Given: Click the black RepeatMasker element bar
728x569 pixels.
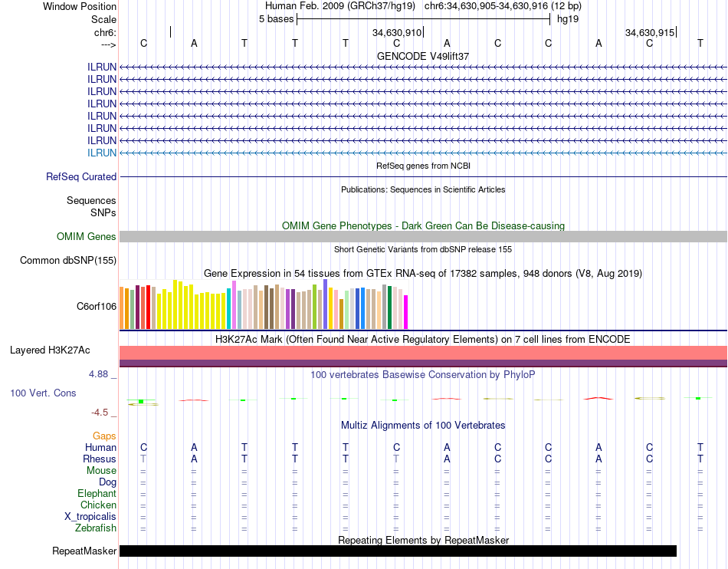Looking at the screenshot, I should click(398, 551).
